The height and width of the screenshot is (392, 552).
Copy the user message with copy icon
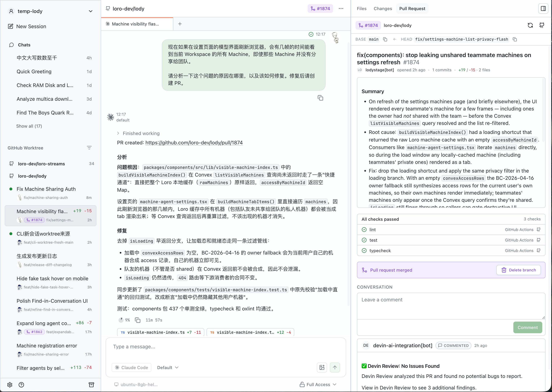pyautogui.click(x=320, y=98)
